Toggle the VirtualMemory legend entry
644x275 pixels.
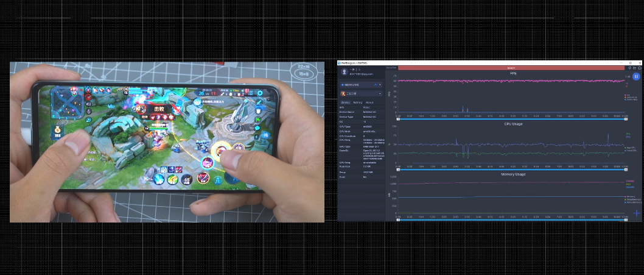click(633, 202)
